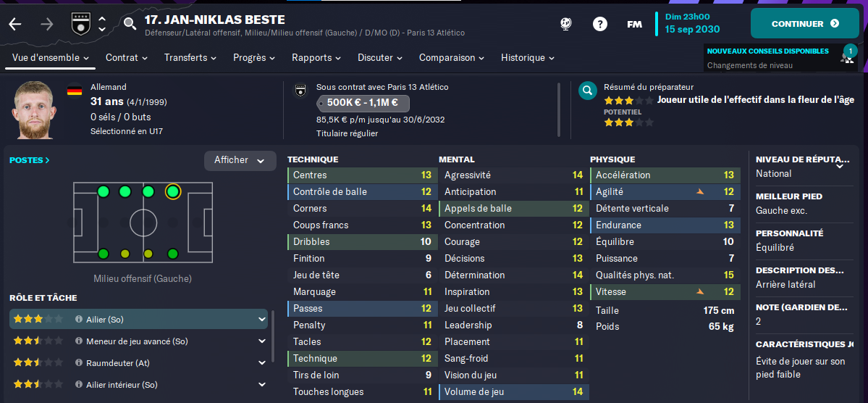
Task: Click the roles list scrollbar
Action: [272, 337]
